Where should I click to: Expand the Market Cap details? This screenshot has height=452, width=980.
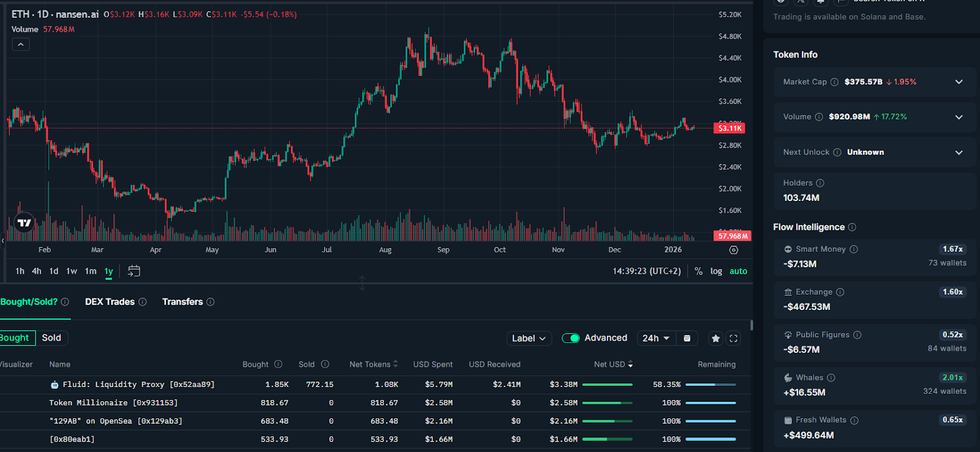tap(959, 82)
